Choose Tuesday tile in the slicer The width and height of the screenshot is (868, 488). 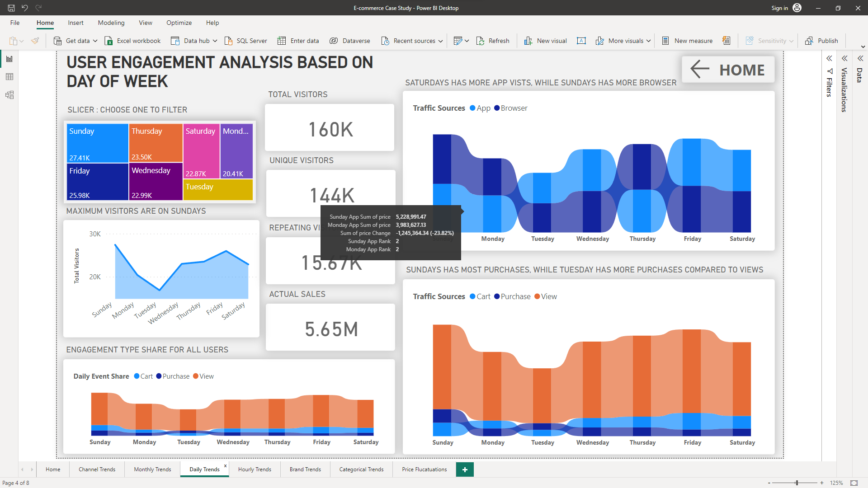coord(218,190)
